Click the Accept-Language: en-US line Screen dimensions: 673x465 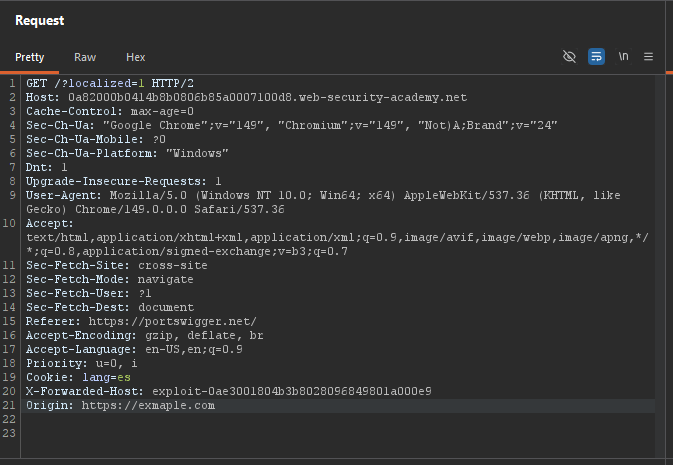tap(134, 350)
